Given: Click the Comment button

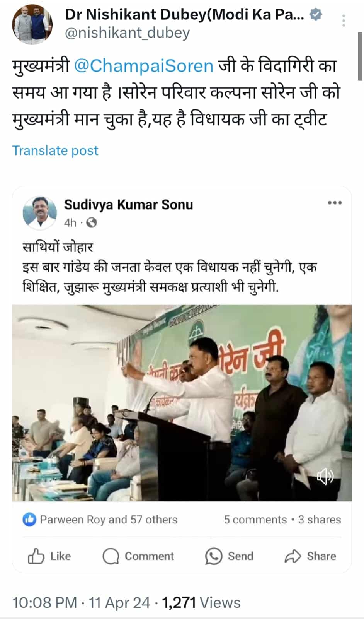Looking at the screenshot, I should point(138,556).
